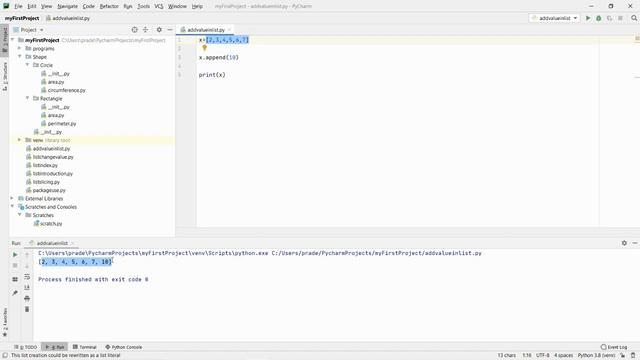640x360 pixels.
Task: Hide the Project panel with minus icon
Action: [x=170, y=30]
